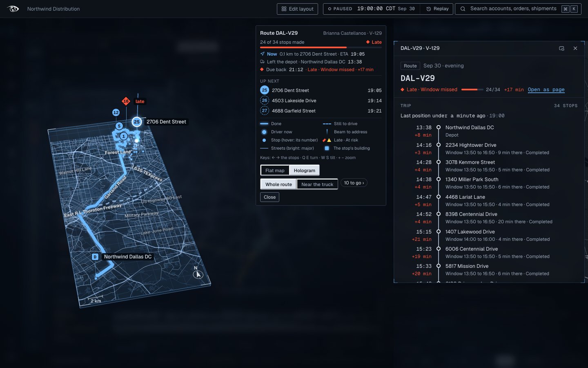Screen dimensions: 588x368
Task: Close the route DAL-V29 card
Action: pos(269,197)
